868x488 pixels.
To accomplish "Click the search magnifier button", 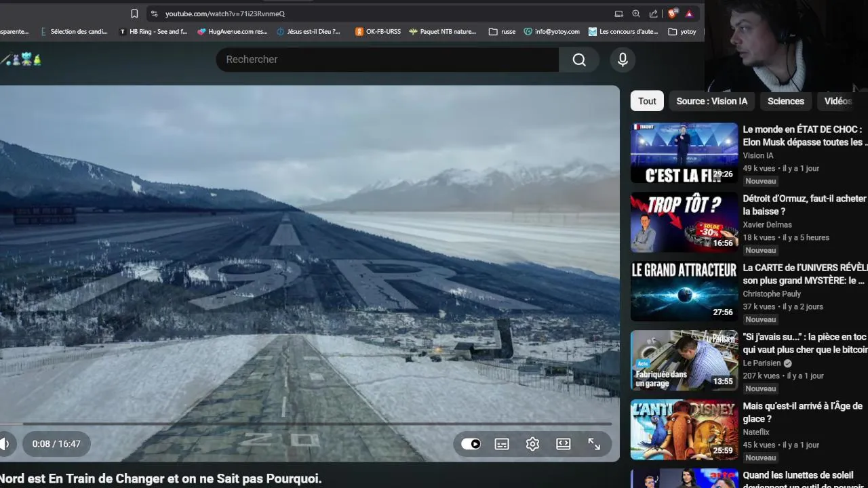I will tap(579, 60).
